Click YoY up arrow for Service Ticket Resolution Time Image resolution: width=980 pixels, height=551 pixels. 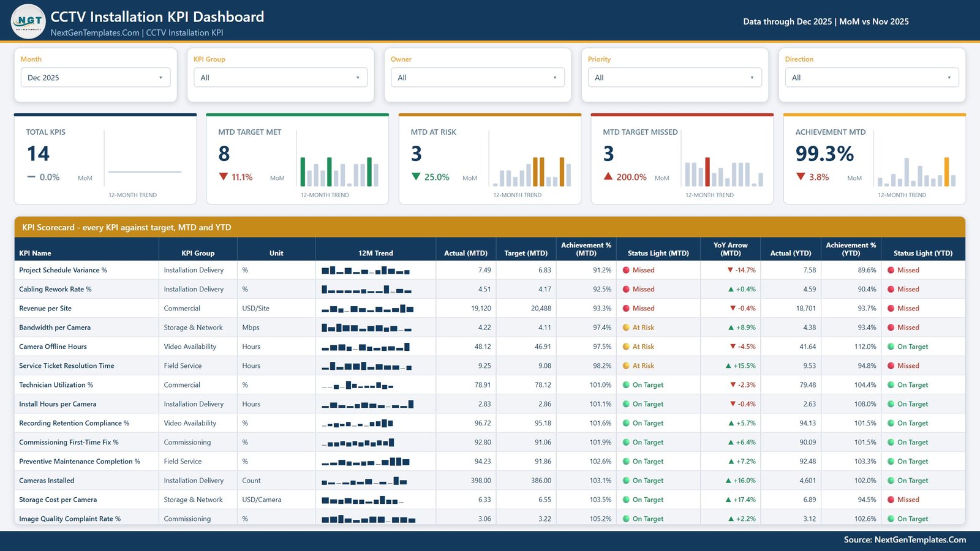point(728,365)
